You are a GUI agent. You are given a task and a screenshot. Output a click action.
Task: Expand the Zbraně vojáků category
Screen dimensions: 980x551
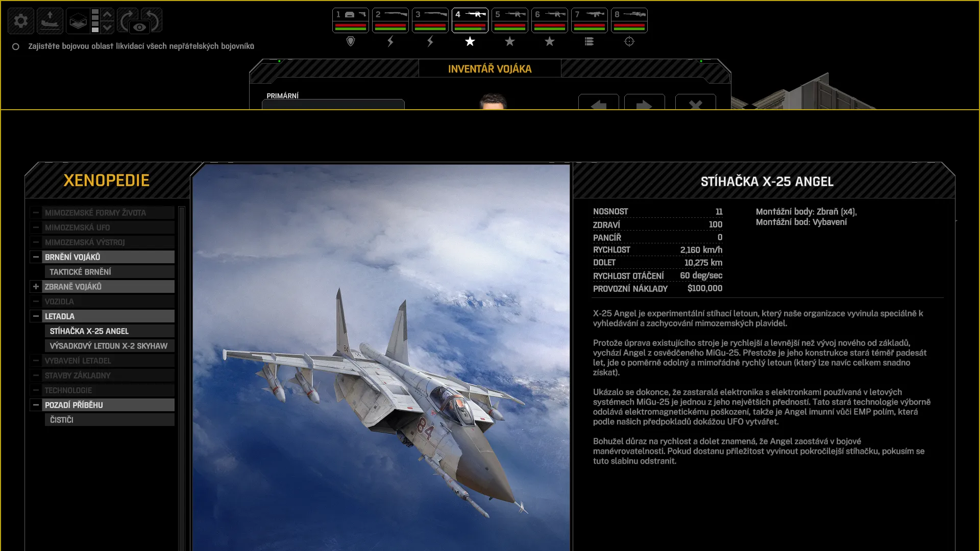click(x=36, y=287)
